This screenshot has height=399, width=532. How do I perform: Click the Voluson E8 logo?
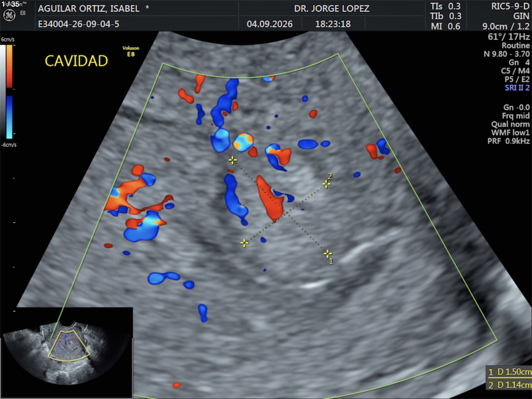click(131, 51)
